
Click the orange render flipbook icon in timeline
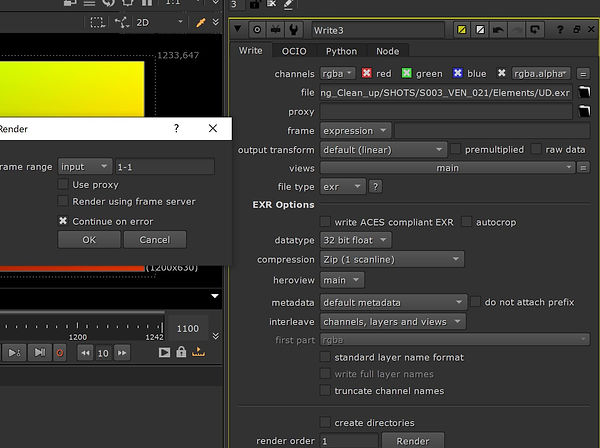(x=198, y=352)
